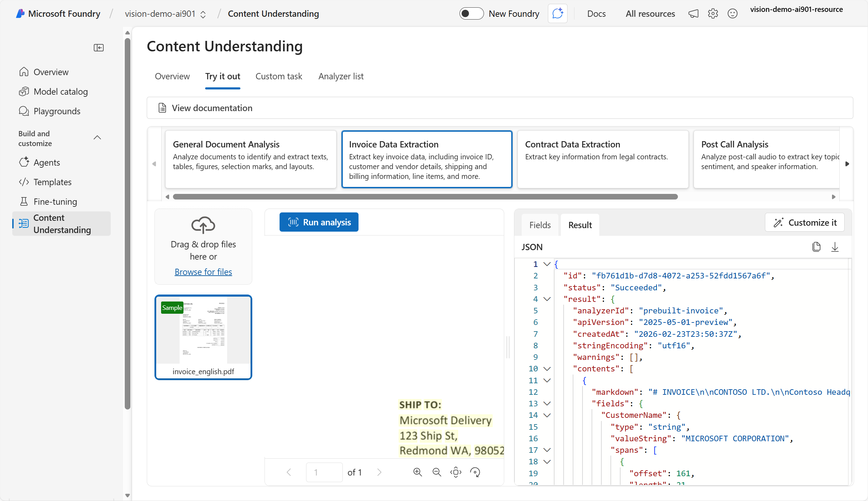
Task: Click the Browse for files link
Action: coord(203,272)
